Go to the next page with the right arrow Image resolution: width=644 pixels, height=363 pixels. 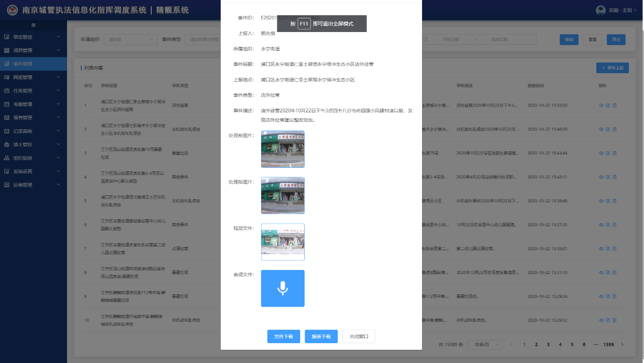tap(622, 344)
